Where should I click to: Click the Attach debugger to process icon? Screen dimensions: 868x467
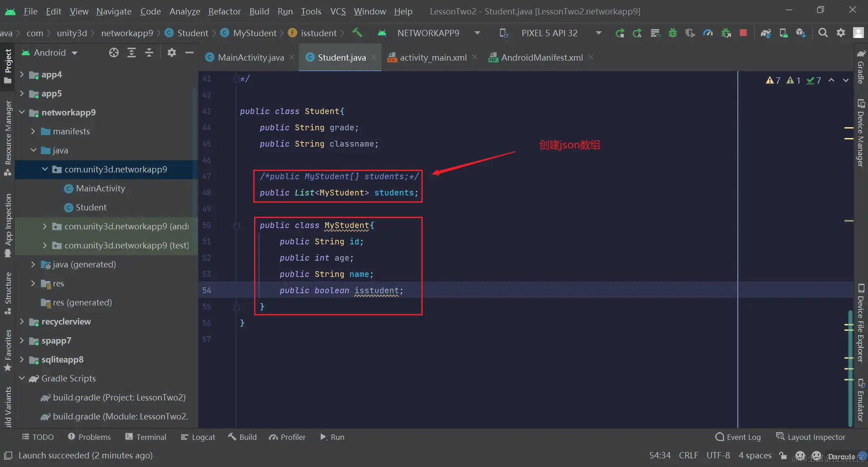coord(726,33)
